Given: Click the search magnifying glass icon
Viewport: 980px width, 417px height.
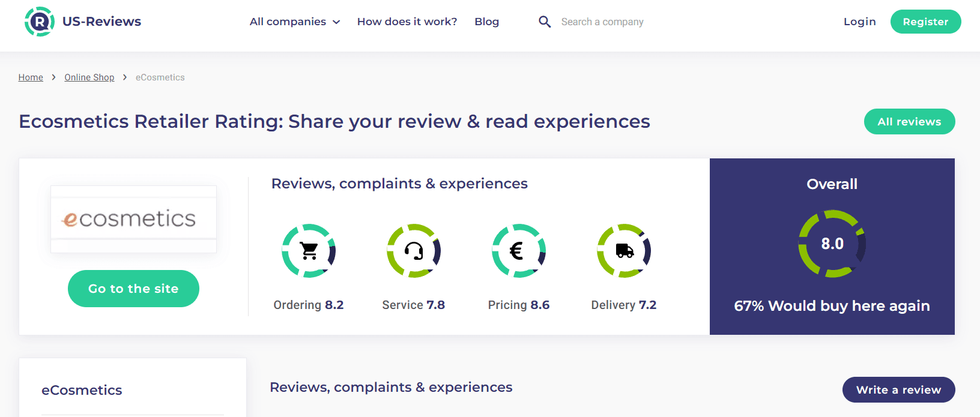Looking at the screenshot, I should click(545, 22).
